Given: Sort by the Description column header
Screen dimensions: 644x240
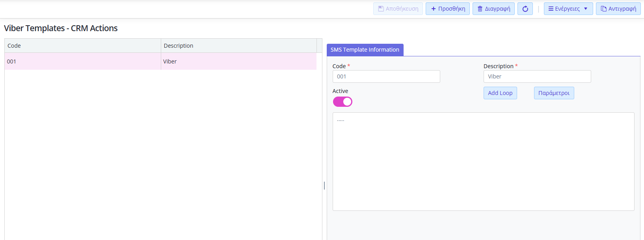Looking at the screenshot, I should pyautogui.click(x=239, y=46).
